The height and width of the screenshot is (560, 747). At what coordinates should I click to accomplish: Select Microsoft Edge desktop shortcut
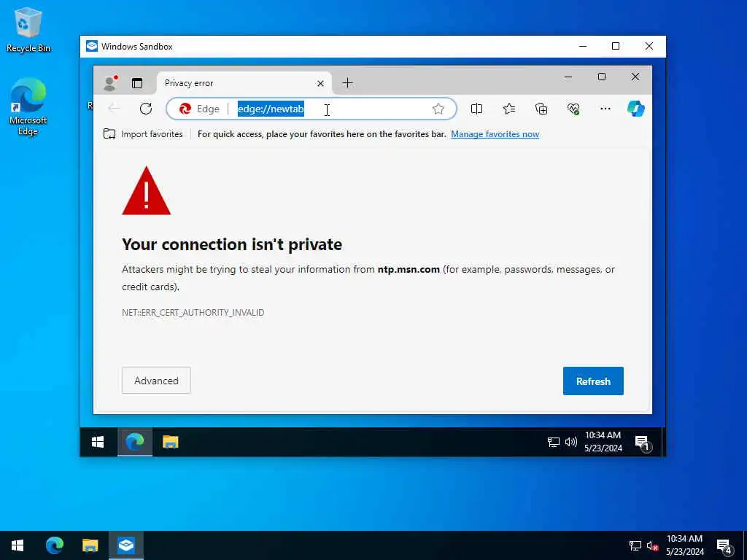[x=28, y=107]
